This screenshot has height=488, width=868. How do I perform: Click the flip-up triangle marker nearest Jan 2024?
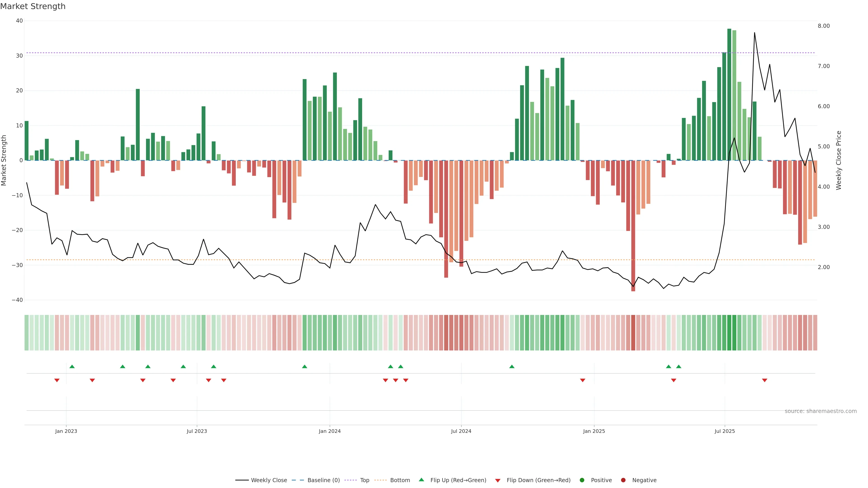click(305, 366)
